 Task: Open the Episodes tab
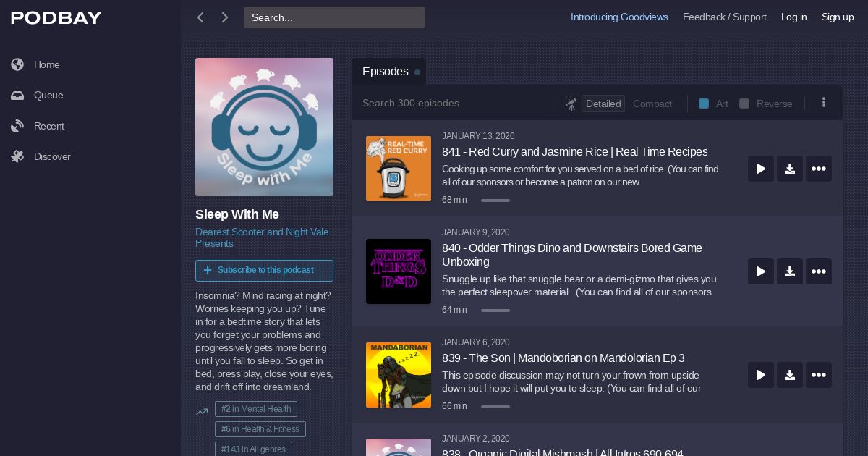pyautogui.click(x=388, y=72)
